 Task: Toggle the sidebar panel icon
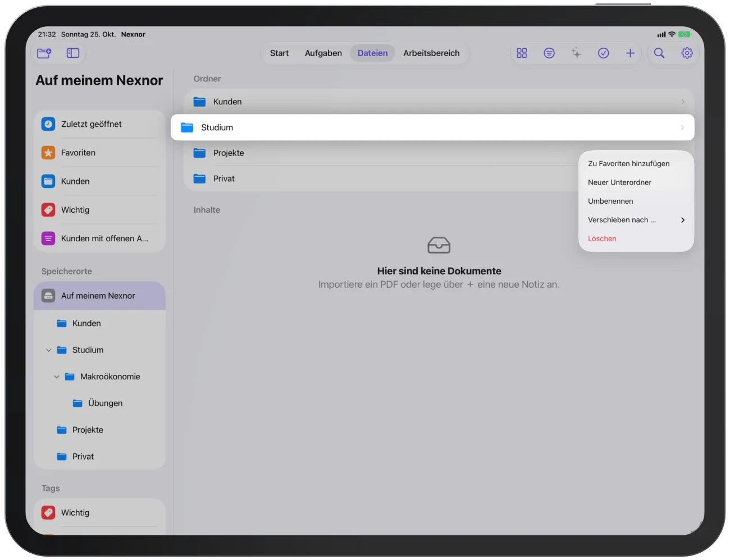73,53
